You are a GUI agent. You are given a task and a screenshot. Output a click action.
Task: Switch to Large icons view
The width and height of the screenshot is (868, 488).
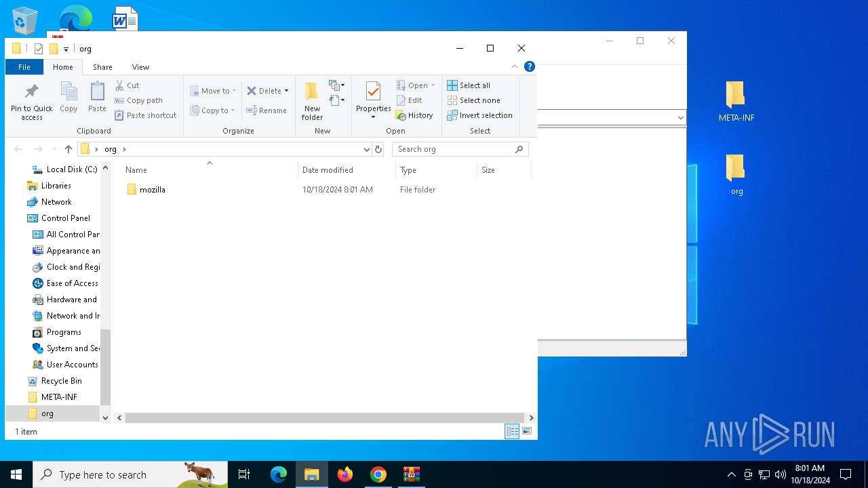(x=527, y=431)
